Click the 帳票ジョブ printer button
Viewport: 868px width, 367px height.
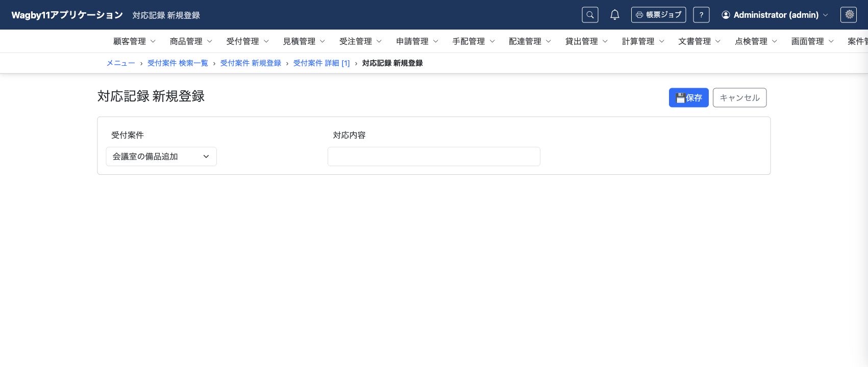pyautogui.click(x=658, y=15)
